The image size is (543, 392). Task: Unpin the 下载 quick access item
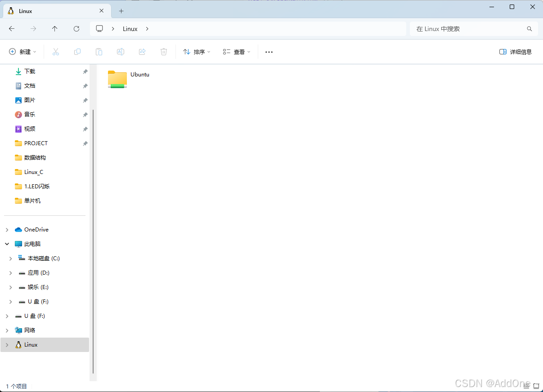85,71
